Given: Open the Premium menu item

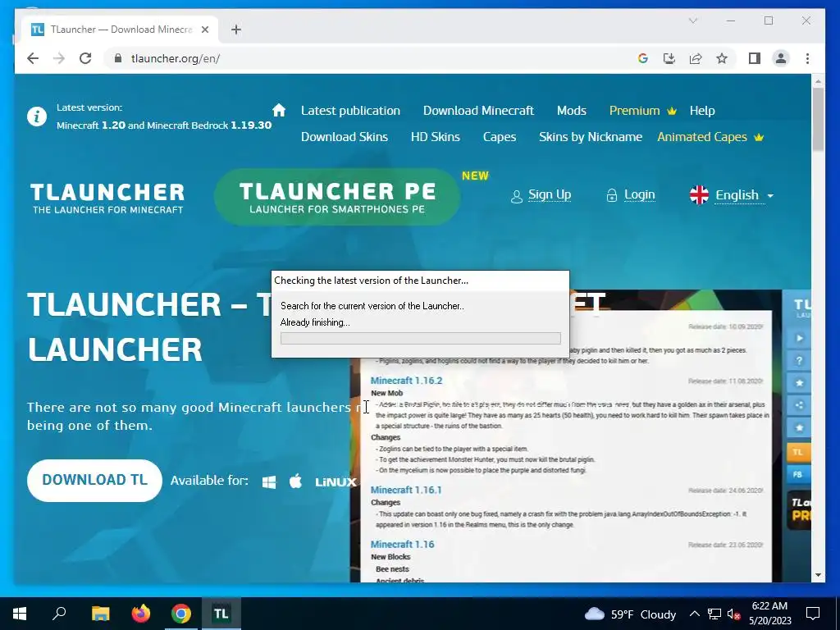Looking at the screenshot, I should point(642,111).
